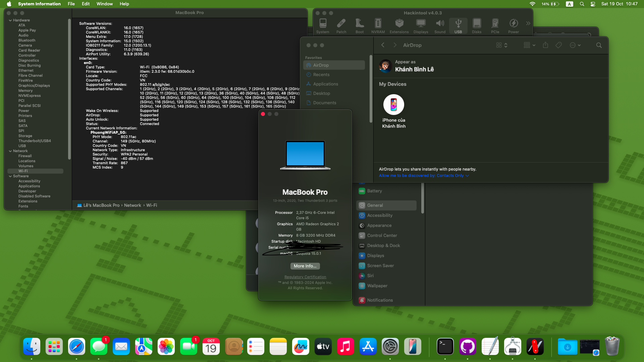The image size is (644, 362).
Task: Open the Disks section in Hackintool
Action: click(x=477, y=25)
